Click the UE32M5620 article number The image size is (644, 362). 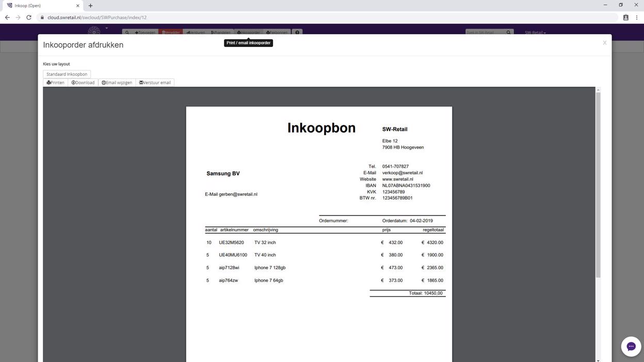pos(231,242)
